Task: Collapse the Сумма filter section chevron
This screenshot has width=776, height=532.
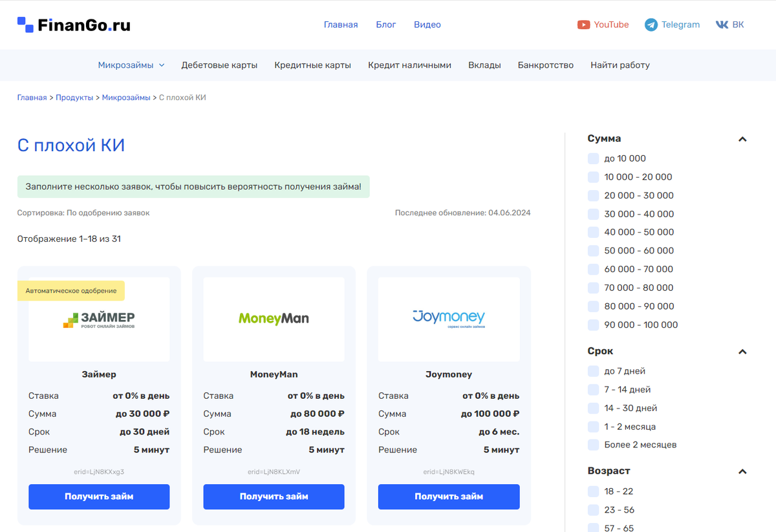Action: coord(742,139)
